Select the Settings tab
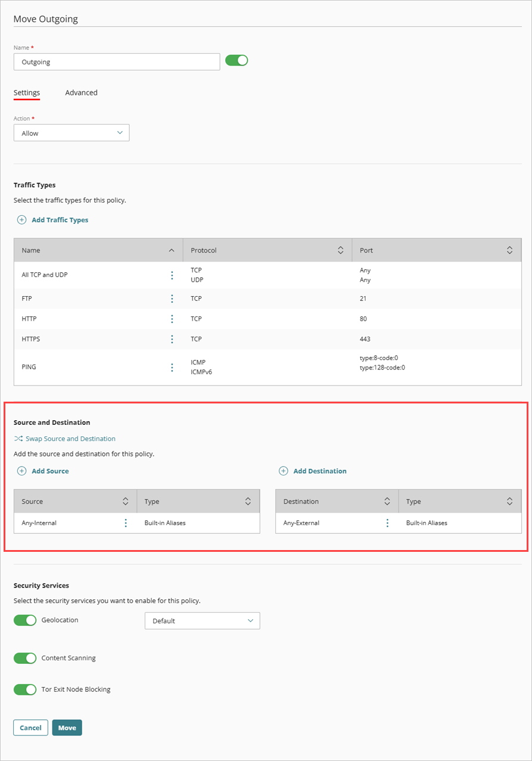Image resolution: width=532 pixels, height=761 pixels. 26,92
